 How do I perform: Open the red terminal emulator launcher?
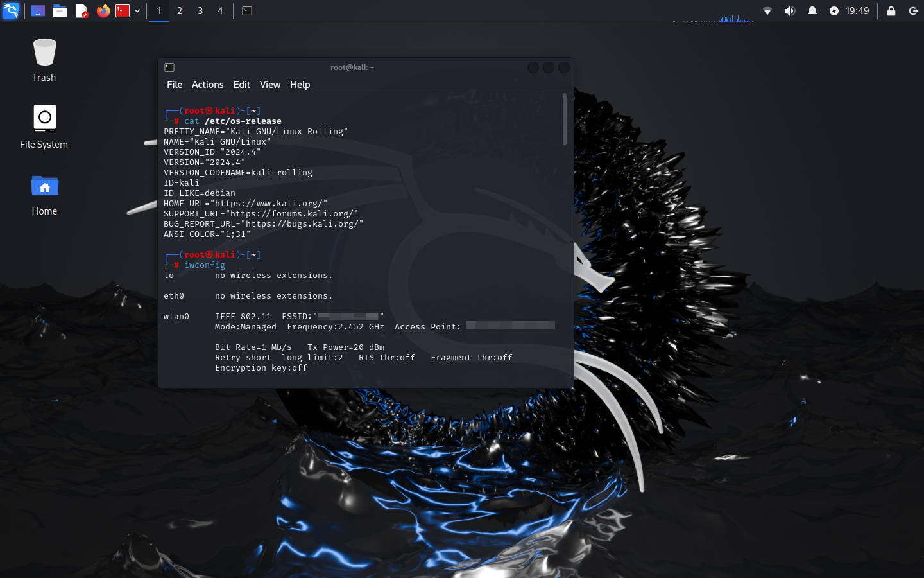click(123, 11)
